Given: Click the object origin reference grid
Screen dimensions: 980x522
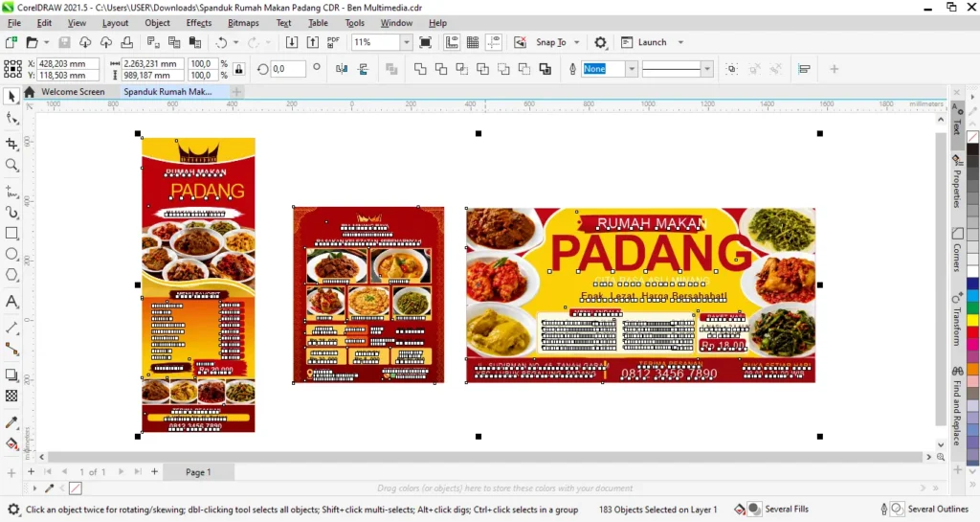Looking at the screenshot, I should click(13, 69).
